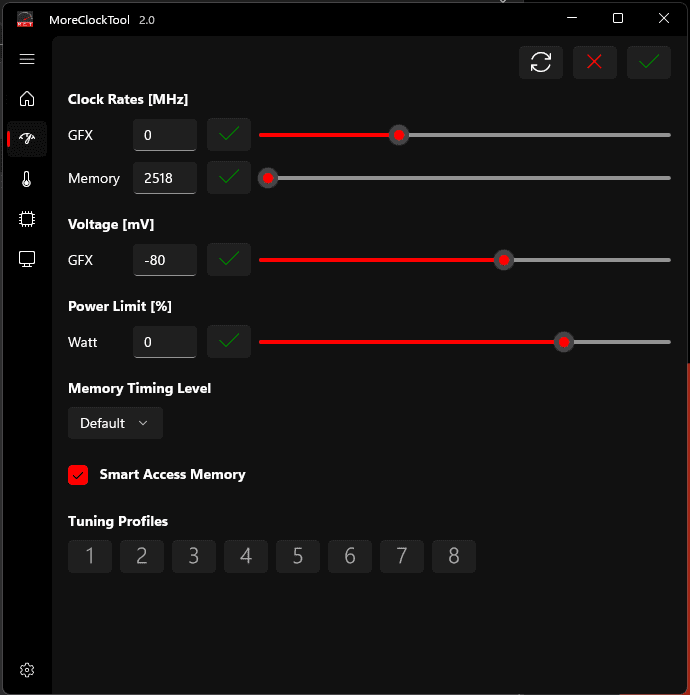690x695 pixels.
Task: Click the GFX voltage slider handle
Action: point(504,260)
